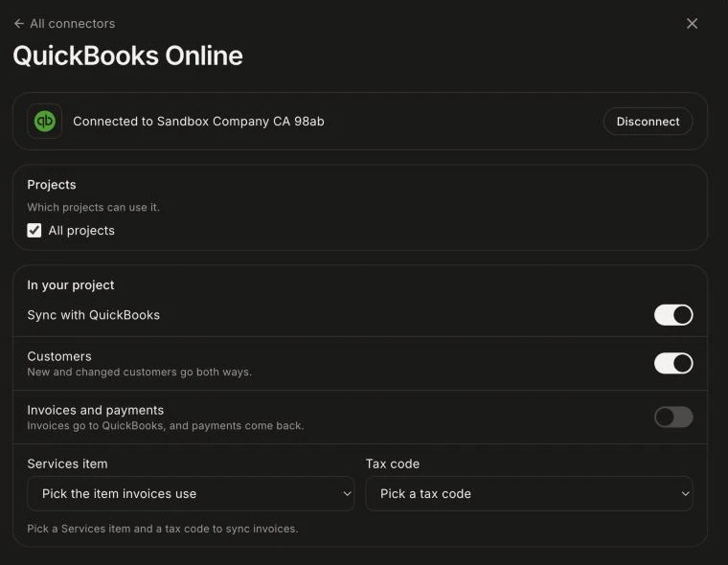Open the Services item dropdown
The image size is (728, 565).
pyautogui.click(x=191, y=493)
